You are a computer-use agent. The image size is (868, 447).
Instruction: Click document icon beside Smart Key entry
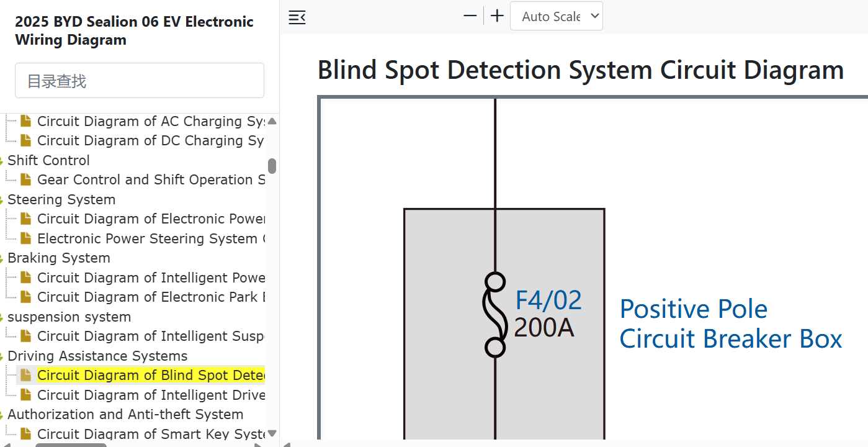point(25,434)
